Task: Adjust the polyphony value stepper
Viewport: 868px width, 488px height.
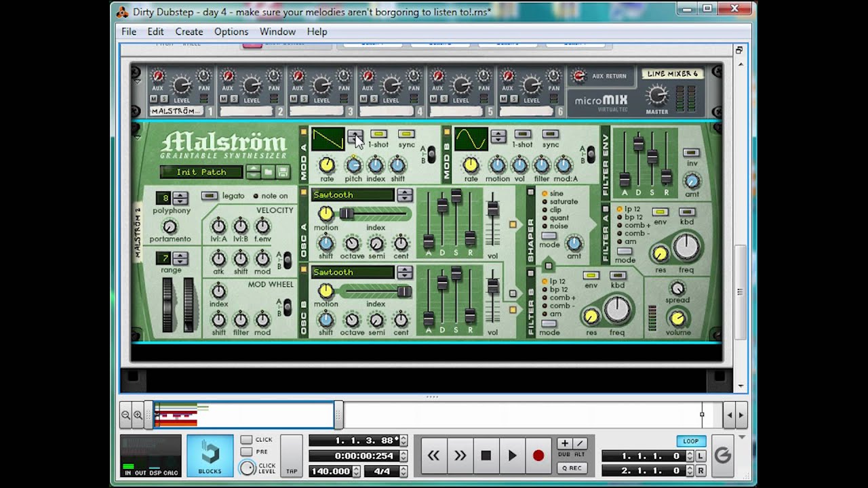Action: 180,198
